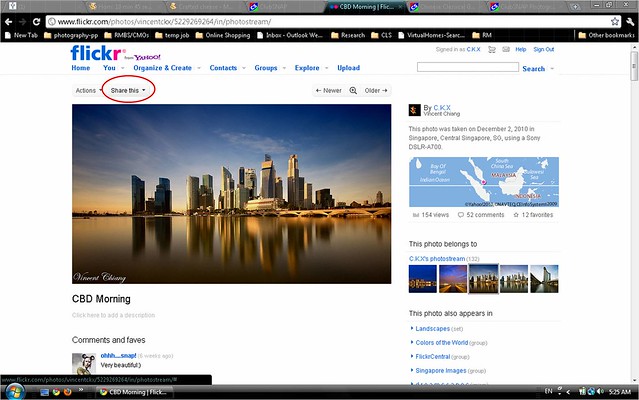Click the speech bubble beside 52 comments
This screenshot has height=400, width=639.
[x=461, y=215]
